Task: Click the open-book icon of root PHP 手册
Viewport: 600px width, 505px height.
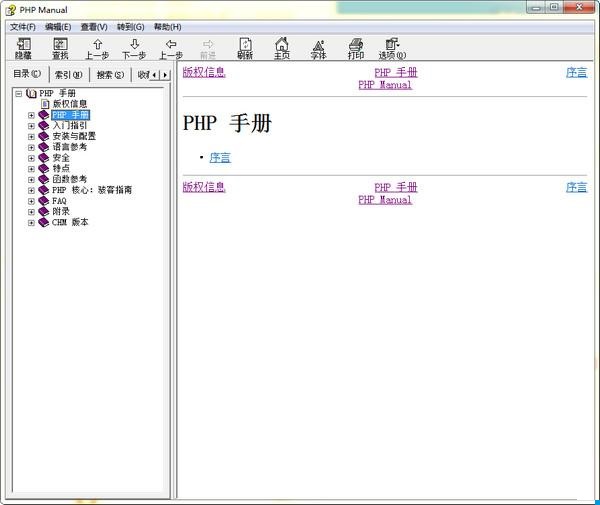Action: click(31, 93)
